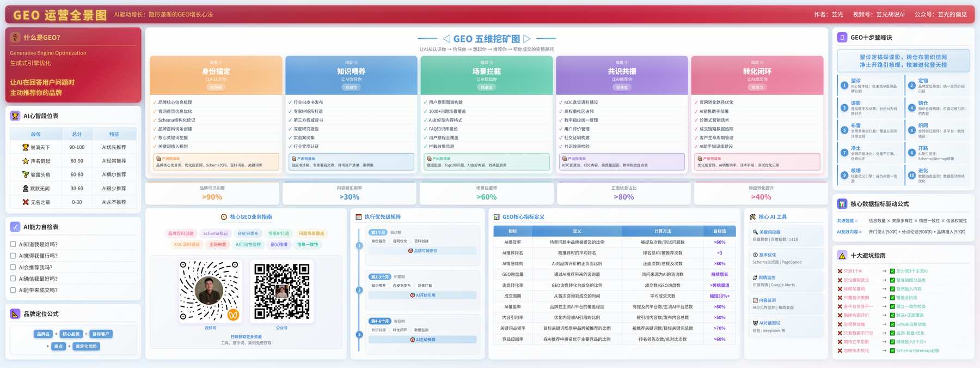
Task: Click the Schema标记 tag
Action: coord(216,233)
